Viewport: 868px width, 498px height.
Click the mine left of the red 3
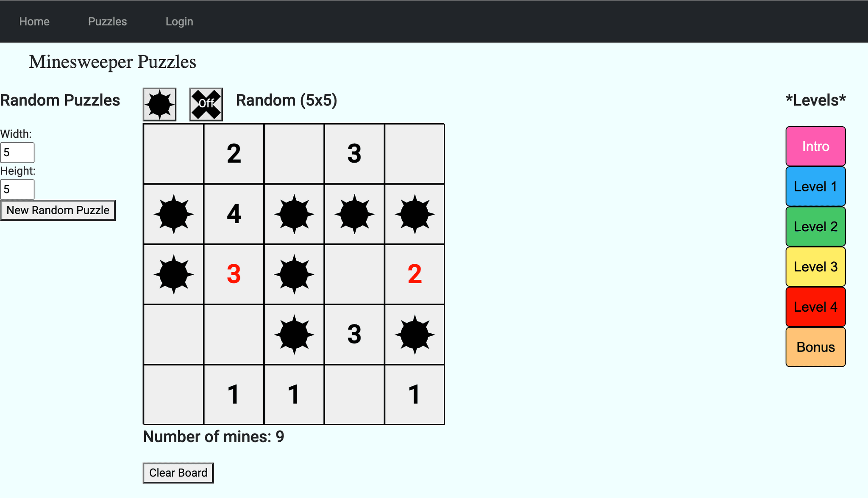click(174, 274)
